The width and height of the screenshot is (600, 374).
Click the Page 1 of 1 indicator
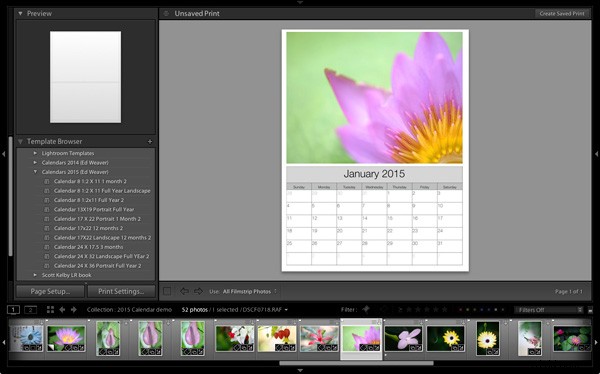pos(569,291)
